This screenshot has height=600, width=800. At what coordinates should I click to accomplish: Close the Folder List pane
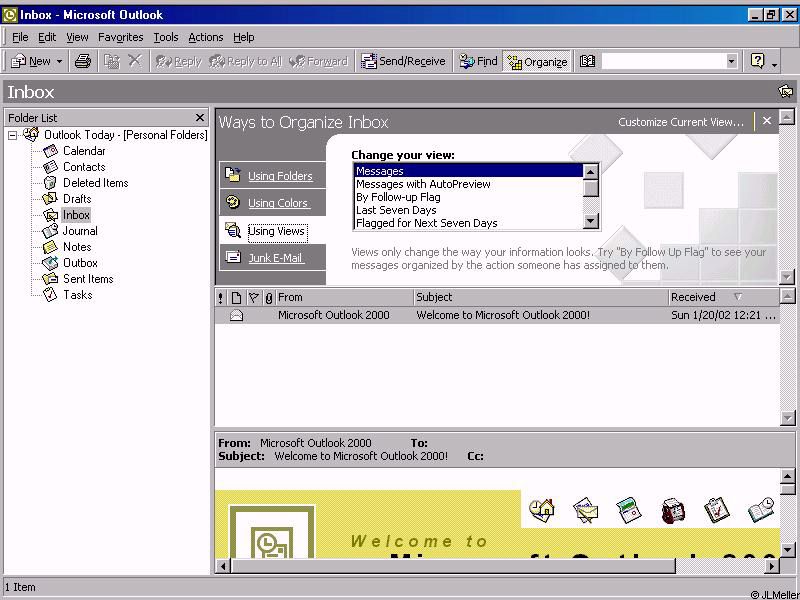click(200, 117)
